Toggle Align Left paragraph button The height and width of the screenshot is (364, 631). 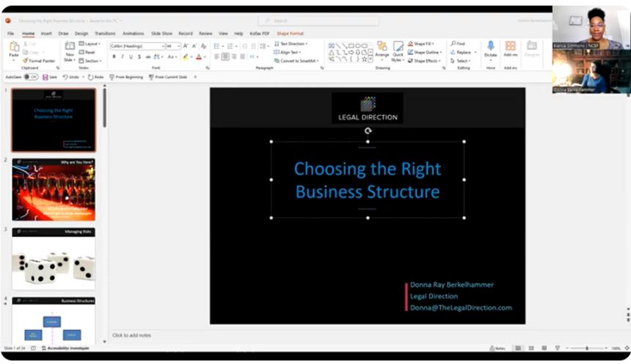point(217,57)
